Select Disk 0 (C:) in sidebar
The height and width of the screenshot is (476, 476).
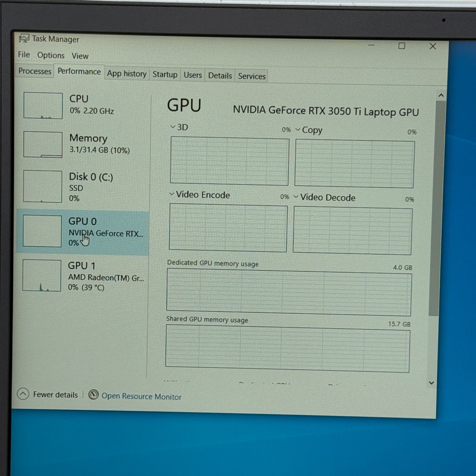[x=83, y=187]
